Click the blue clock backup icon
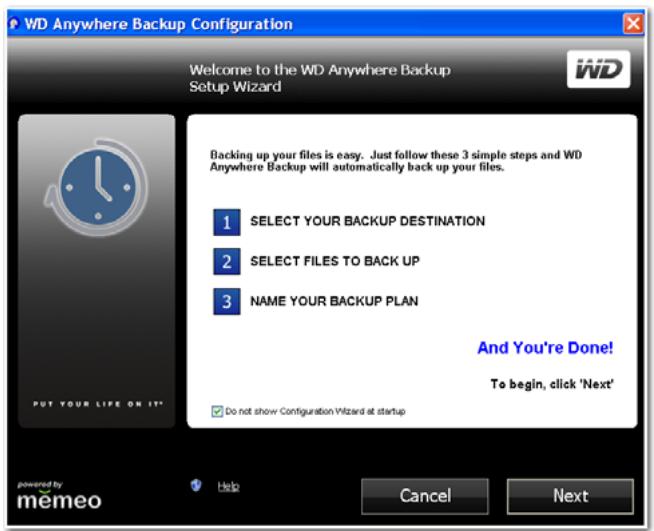 point(97,187)
